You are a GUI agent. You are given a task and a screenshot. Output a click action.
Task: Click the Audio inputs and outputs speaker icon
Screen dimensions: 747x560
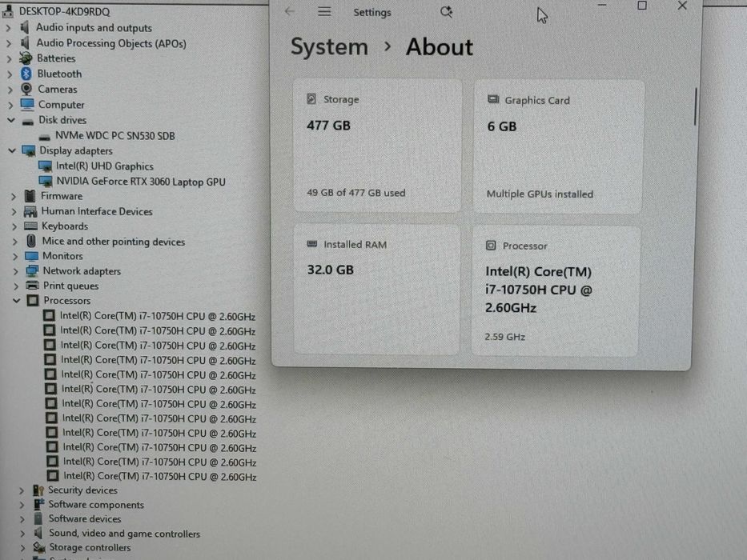coord(26,28)
